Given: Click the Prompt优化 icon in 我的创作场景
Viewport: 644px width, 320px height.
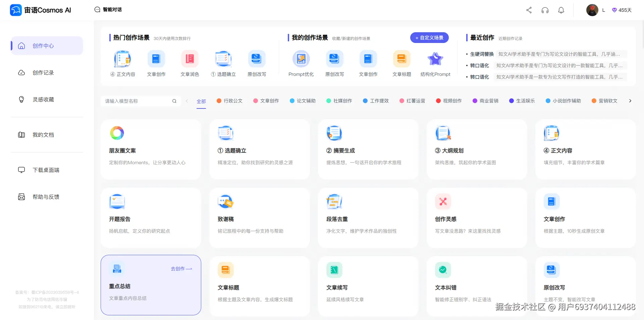Looking at the screenshot, I should (301, 59).
